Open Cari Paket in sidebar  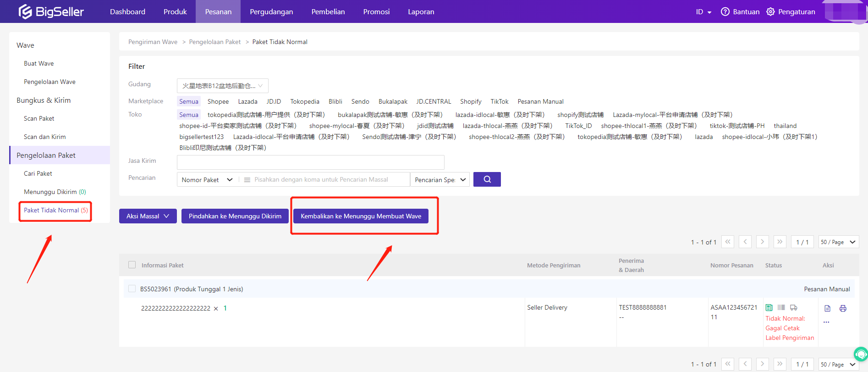[38, 173]
